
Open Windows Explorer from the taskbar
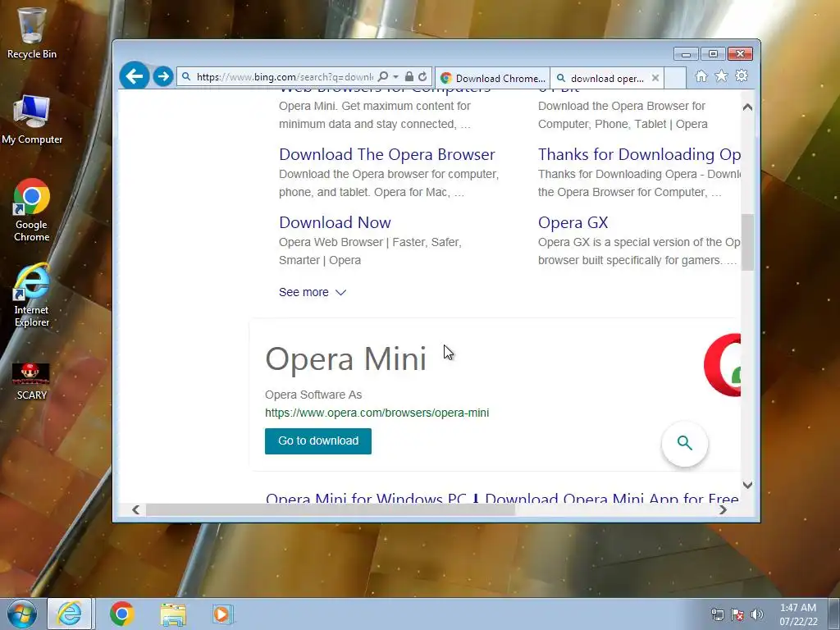click(x=172, y=614)
